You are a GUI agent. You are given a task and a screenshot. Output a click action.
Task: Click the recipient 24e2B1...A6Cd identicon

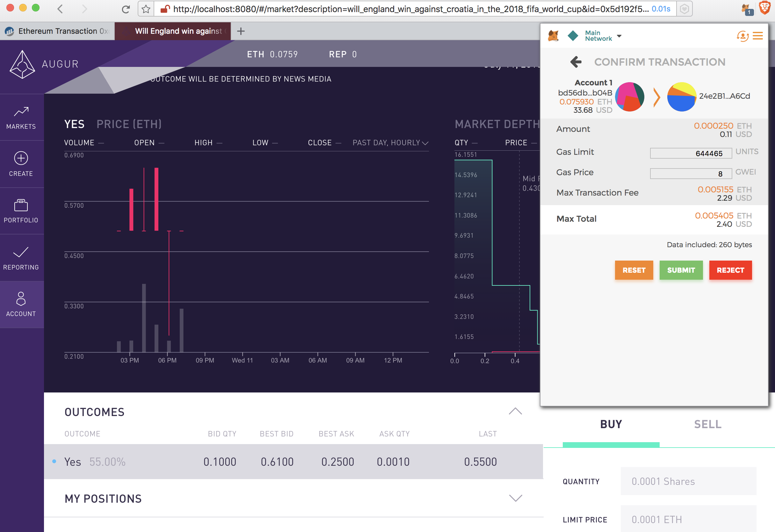[x=681, y=97]
